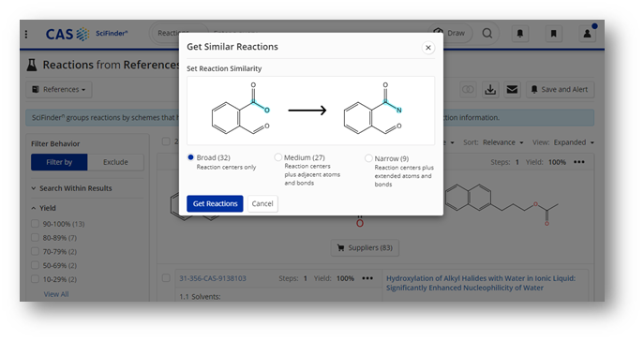
Task: Click the search magnifier icon
Action: [x=487, y=33]
